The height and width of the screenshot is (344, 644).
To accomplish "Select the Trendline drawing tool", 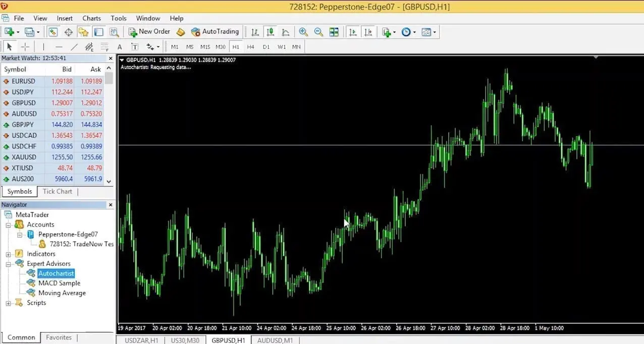I will click(74, 46).
